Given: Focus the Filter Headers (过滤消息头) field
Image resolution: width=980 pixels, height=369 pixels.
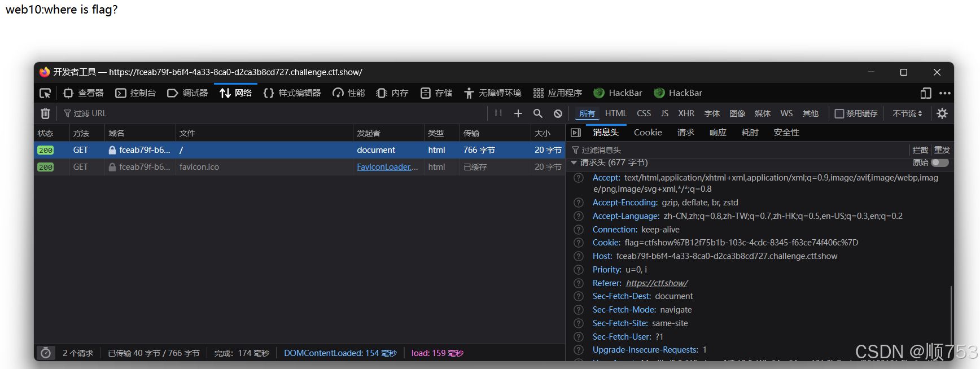Looking at the screenshot, I should click(738, 150).
